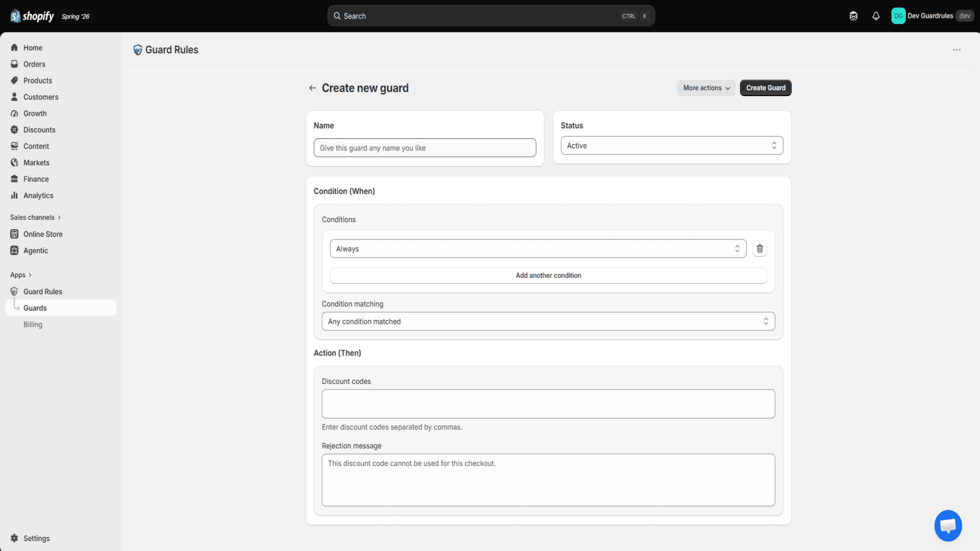
Task: Click the Condition matching label
Action: pos(353,304)
